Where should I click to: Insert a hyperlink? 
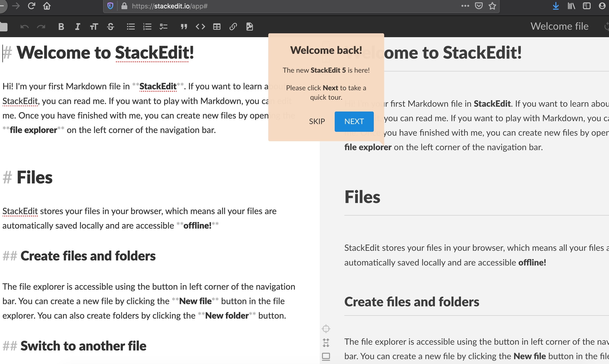[233, 27]
